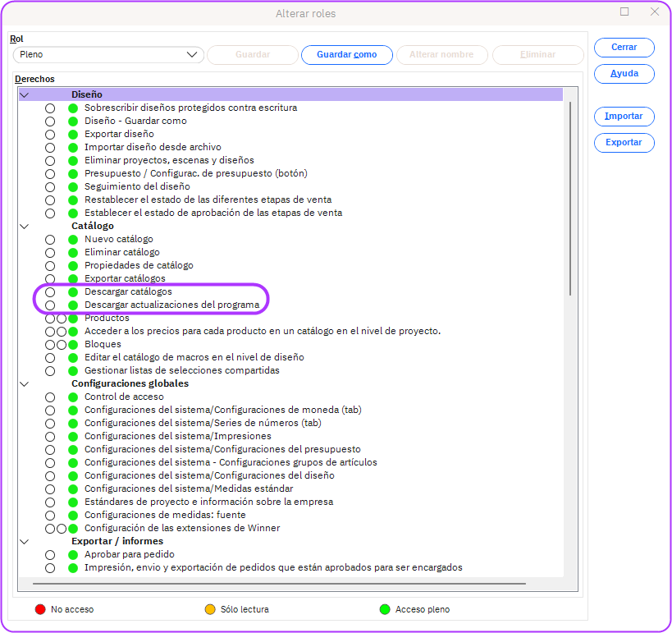Click green full-access dot for Descargar catálogos
The height and width of the screenshot is (633, 672).
tap(73, 292)
